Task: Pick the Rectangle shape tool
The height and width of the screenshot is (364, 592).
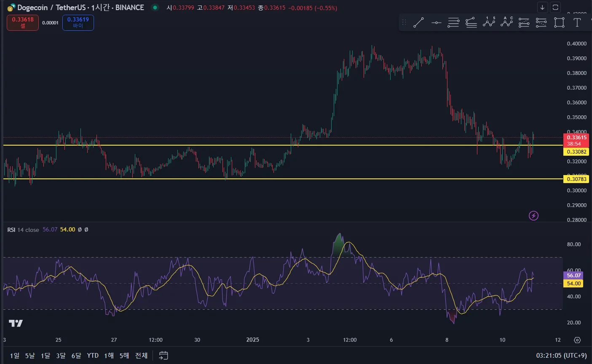Action: [x=559, y=23]
